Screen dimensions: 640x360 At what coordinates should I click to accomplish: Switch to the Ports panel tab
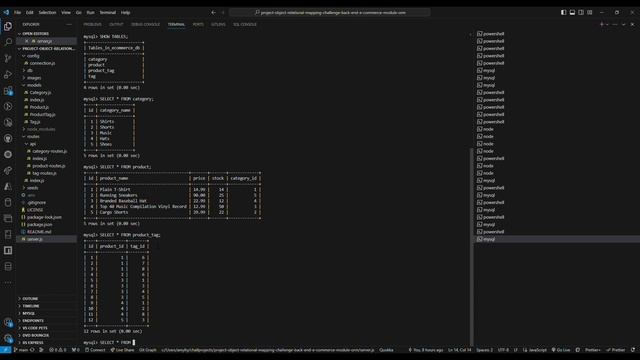[198, 24]
